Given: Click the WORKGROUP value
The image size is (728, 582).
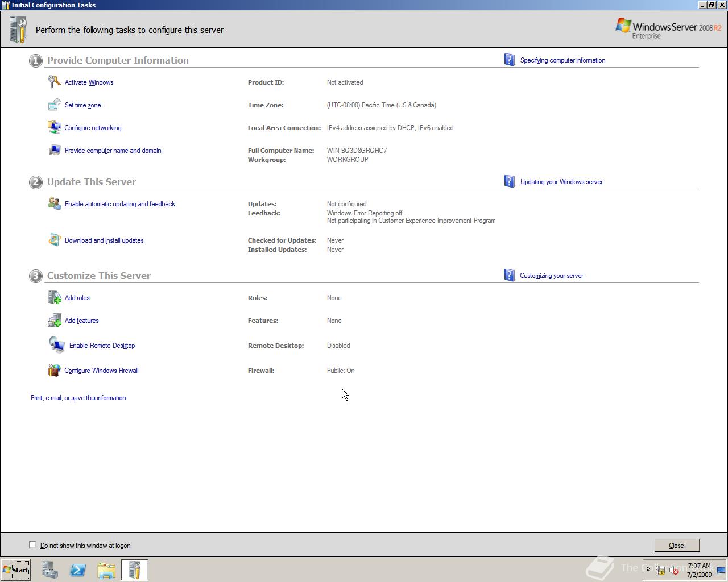Looking at the screenshot, I should coord(348,160).
